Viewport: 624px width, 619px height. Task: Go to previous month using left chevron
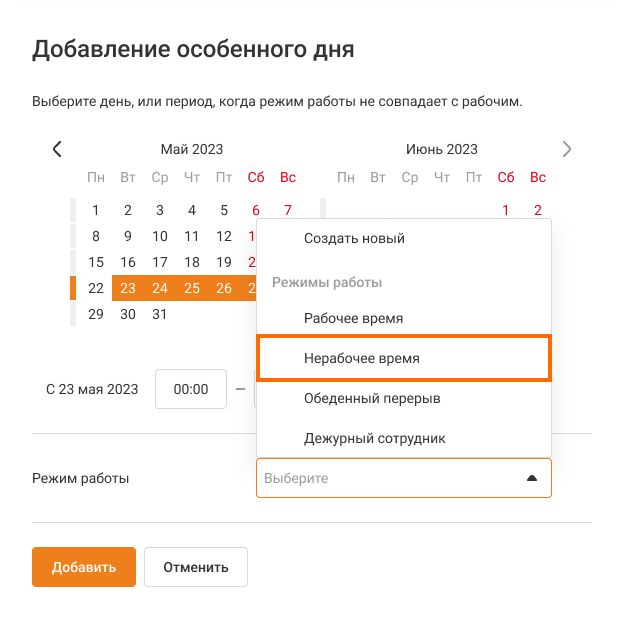click(x=57, y=149)
